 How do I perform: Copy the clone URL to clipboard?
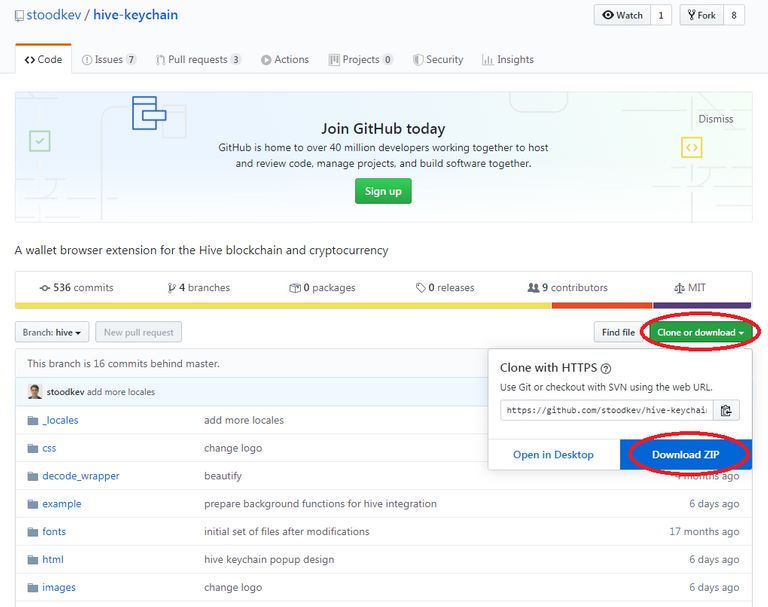726,410
